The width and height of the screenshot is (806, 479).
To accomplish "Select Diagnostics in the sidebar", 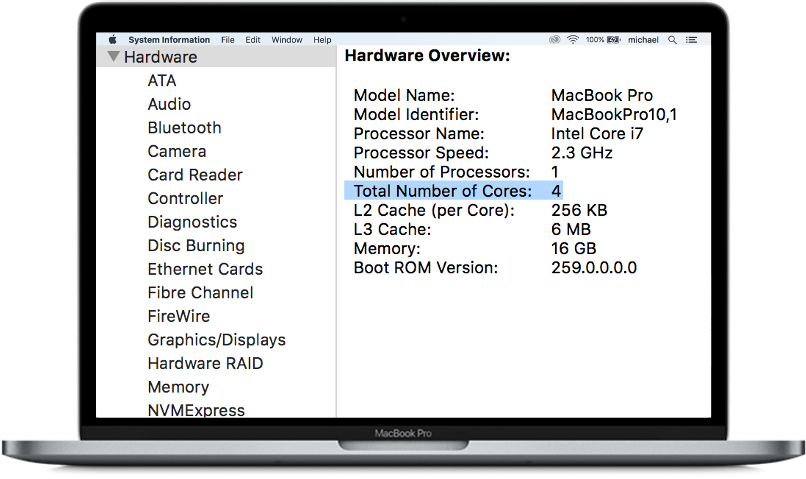I will coord(192,223).
